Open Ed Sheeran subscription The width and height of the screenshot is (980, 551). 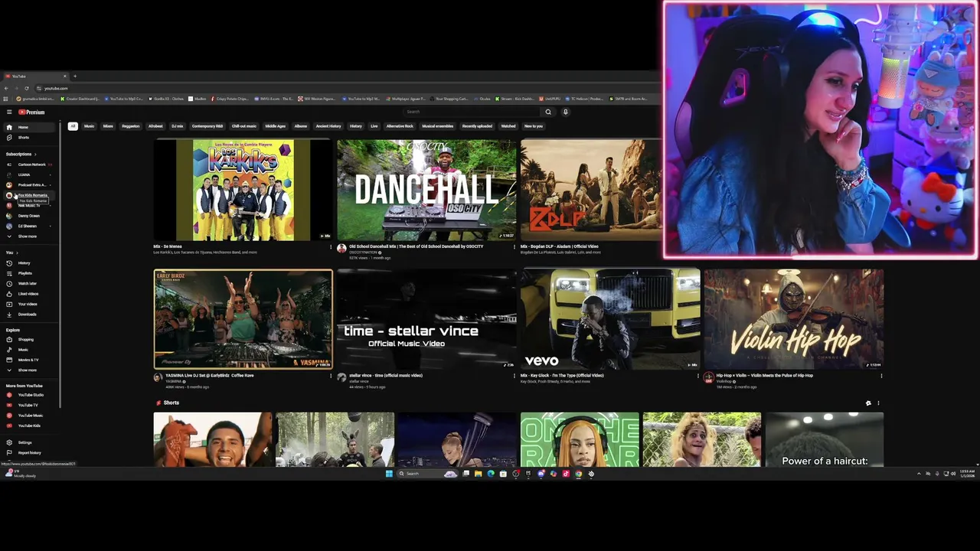point(28,226)
